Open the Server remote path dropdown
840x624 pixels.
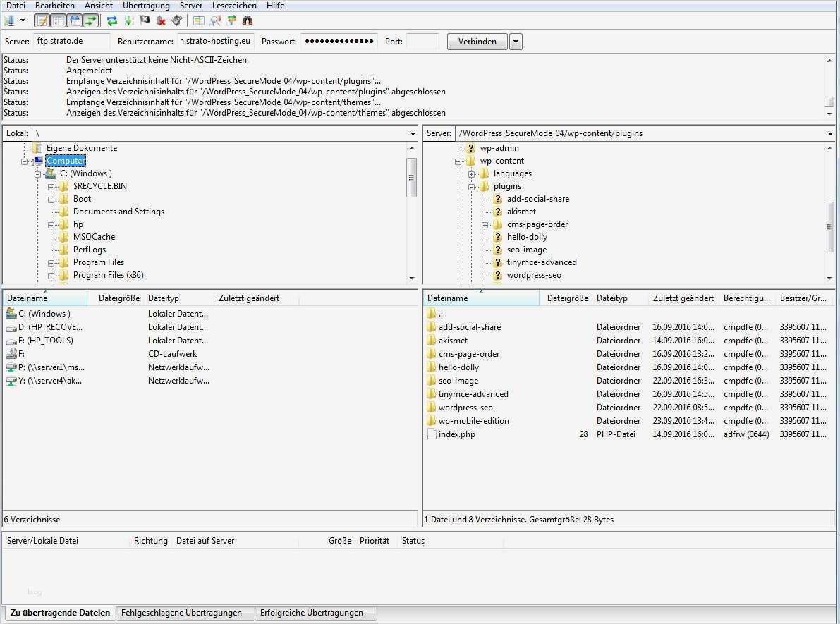830,133
